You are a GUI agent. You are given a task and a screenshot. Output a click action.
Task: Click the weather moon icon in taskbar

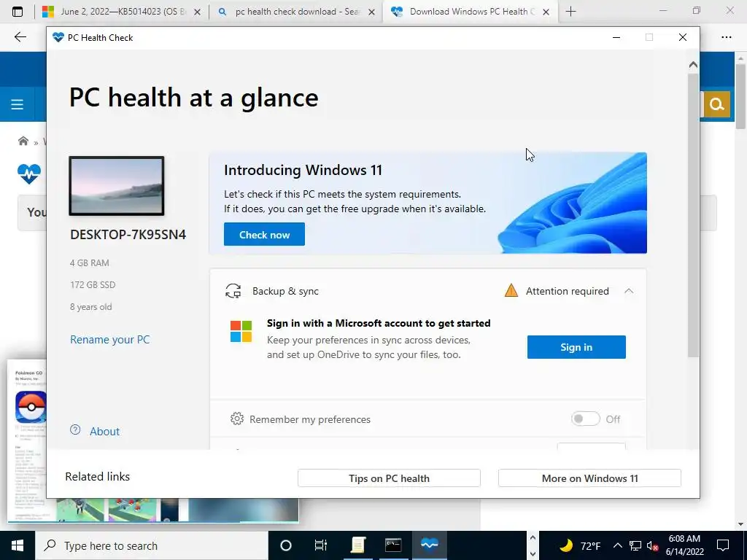point(565,545)
